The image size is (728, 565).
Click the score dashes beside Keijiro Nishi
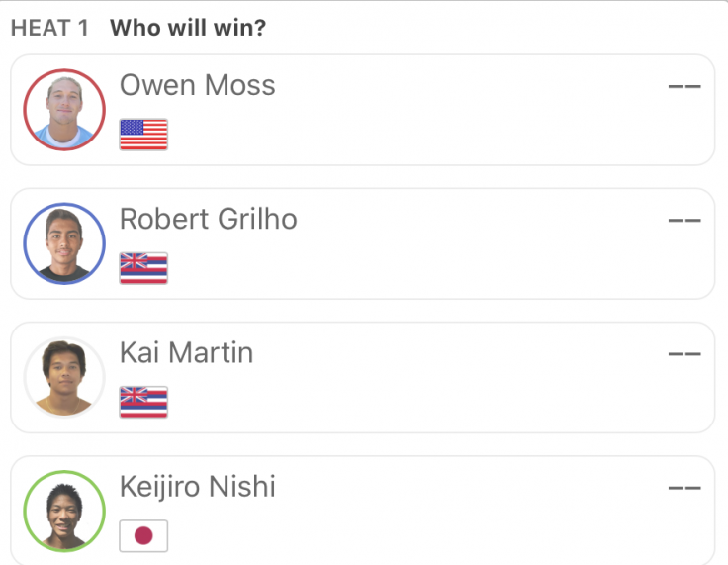[684, 488]
